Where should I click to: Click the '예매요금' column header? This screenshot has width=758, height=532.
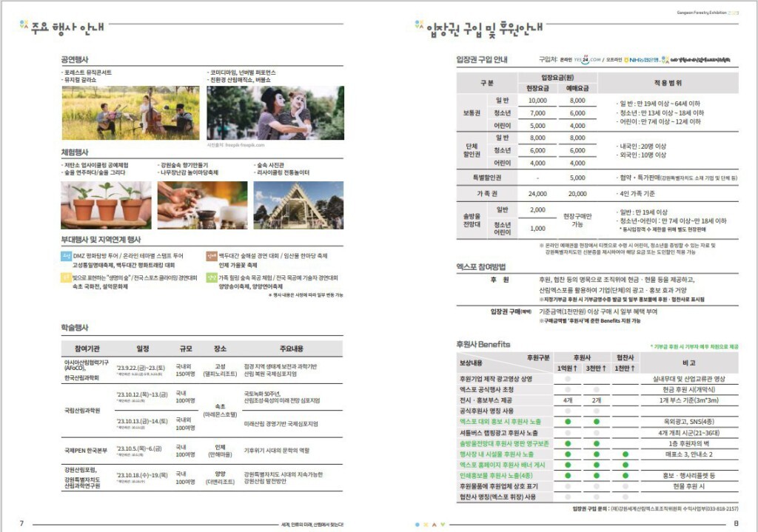[x=577, y=88]
